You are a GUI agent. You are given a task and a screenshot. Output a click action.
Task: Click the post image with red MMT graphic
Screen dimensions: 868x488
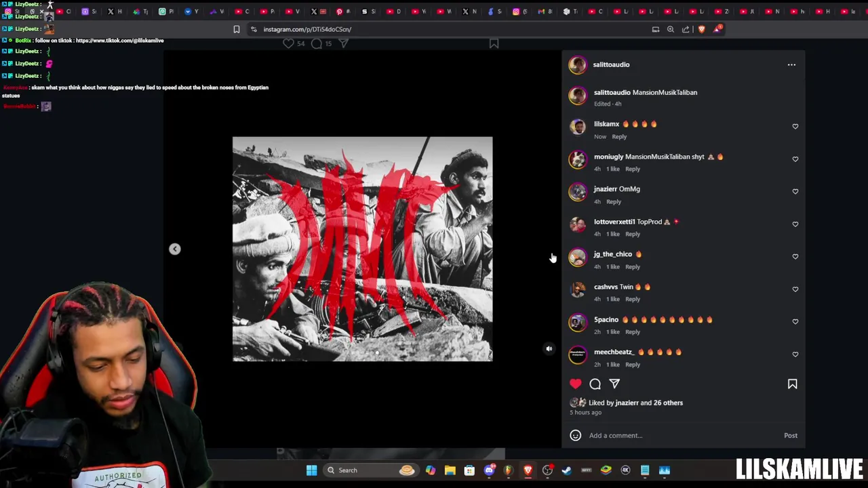[x=363, y=249]
